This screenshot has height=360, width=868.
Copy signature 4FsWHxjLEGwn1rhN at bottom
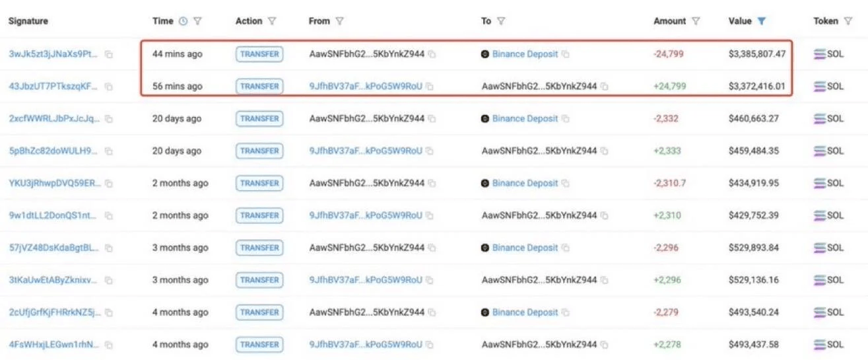tap(109, 345)
